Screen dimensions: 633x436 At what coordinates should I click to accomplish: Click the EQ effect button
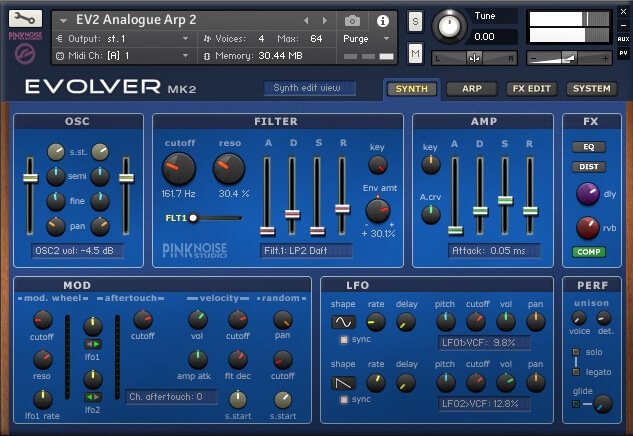(589, 147)
